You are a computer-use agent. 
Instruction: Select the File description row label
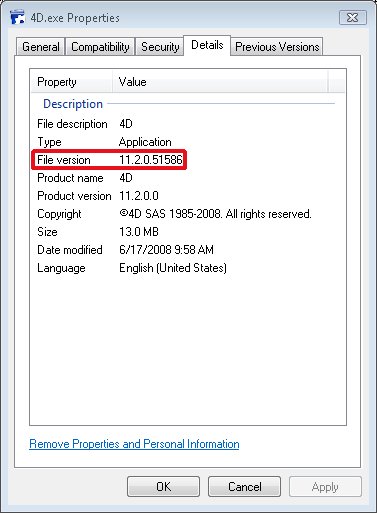72,124
